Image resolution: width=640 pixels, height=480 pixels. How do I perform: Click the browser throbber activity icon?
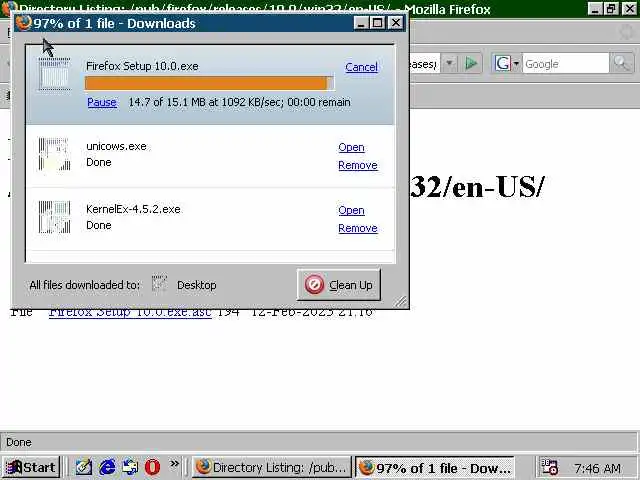click(627, 31)
